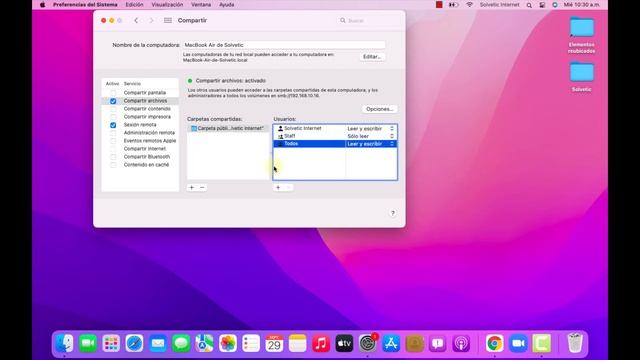Open Safari browser from the dock
640x360 pixels.
coord(134,343)
